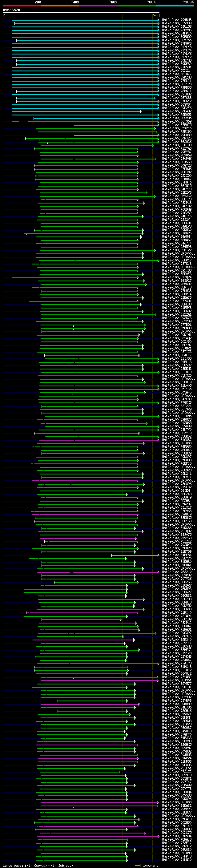Select label UniRef100_C0PJ25
Viewport: 197px width, 868px height.
177,139
